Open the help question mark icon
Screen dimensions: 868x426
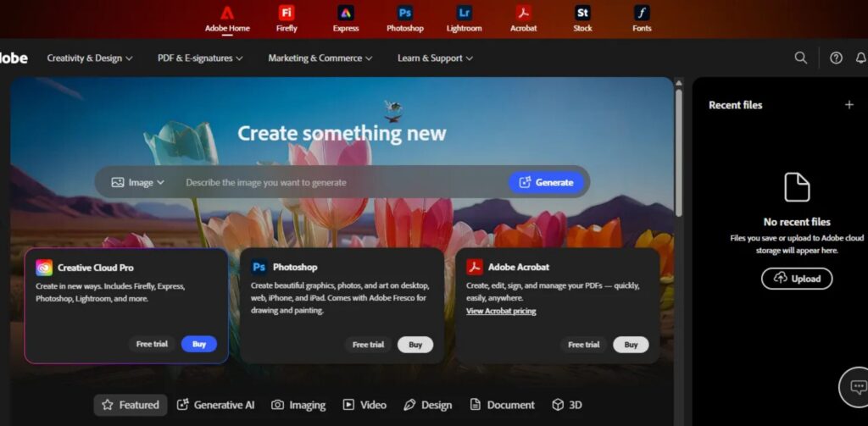click(x=836, y=58)
